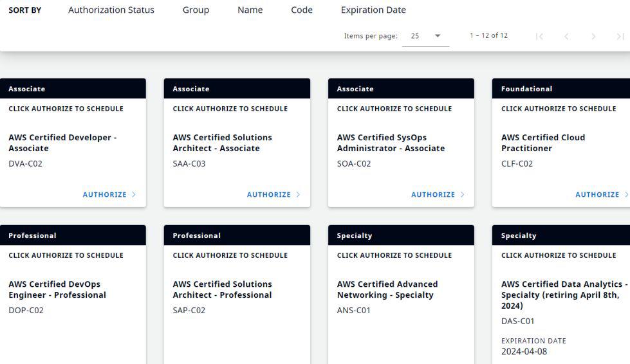The image size is (630, 364).
Task: Click the chevron arrow next to SOA-C02 Authorize
Action: pos(463,194)
